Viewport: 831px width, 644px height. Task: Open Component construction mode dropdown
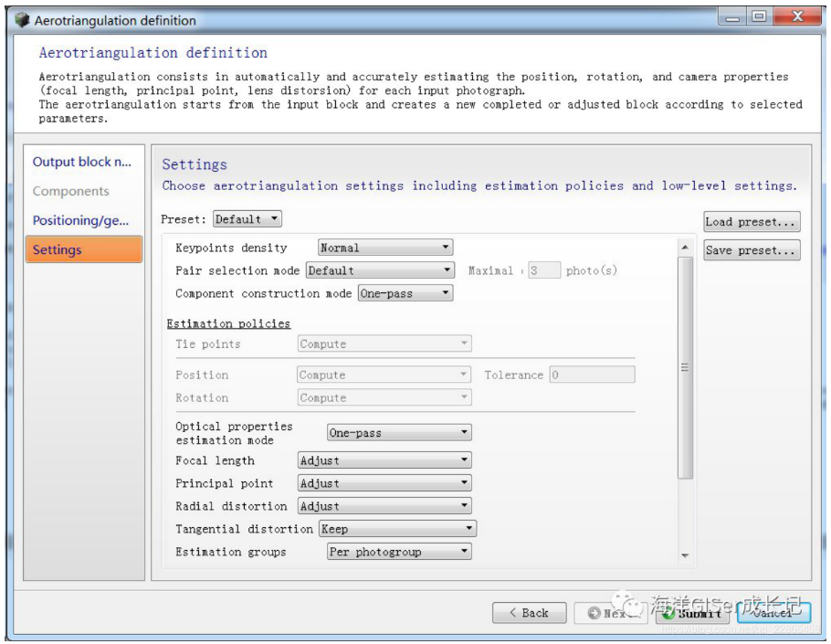pos(405,293)
